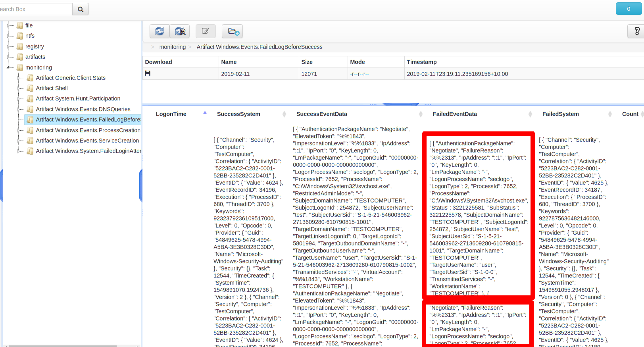Click the floppy disk download icon
Viewport: 644px width, 347px height.
[148, 73]
